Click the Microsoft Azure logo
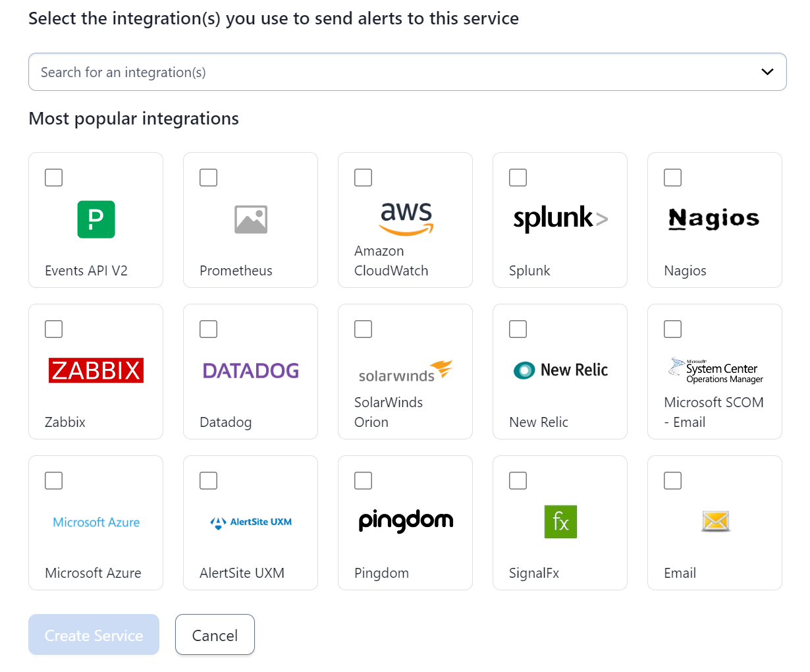810x672 pixels. click(96, 522)
